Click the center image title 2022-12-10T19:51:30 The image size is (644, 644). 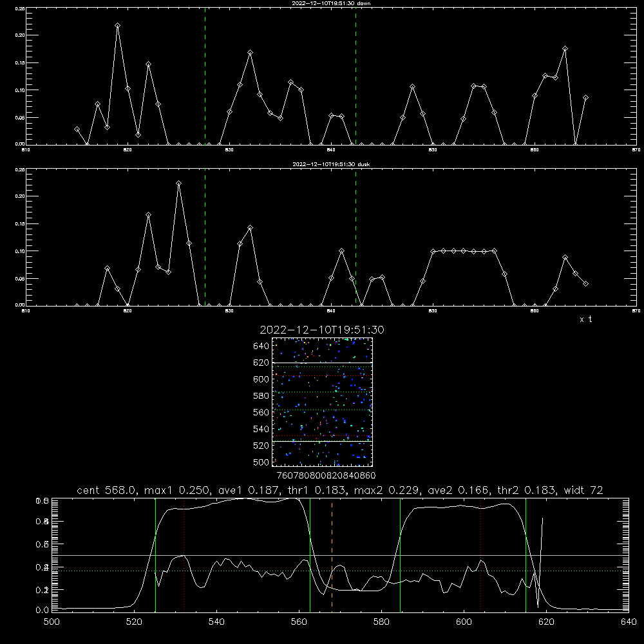click(322, 330)
